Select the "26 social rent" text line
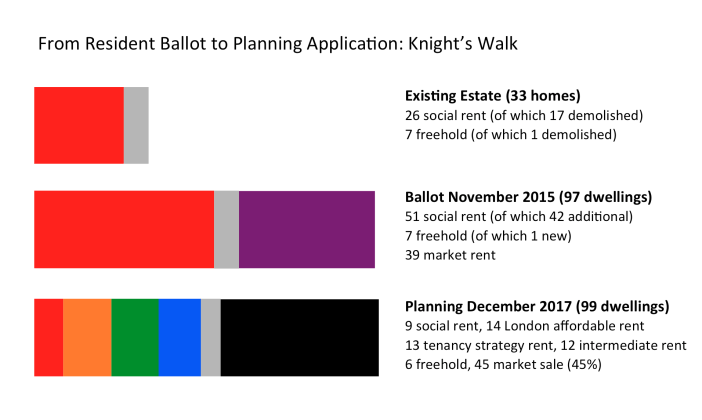 coord(524,115)
